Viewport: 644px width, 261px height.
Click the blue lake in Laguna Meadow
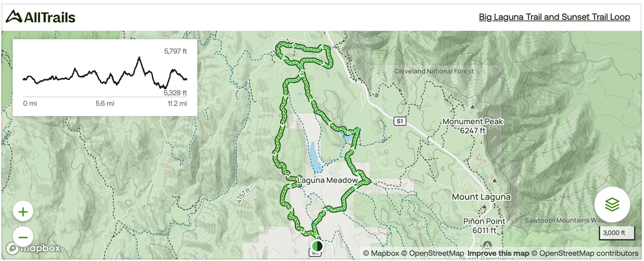coord(316,157)
